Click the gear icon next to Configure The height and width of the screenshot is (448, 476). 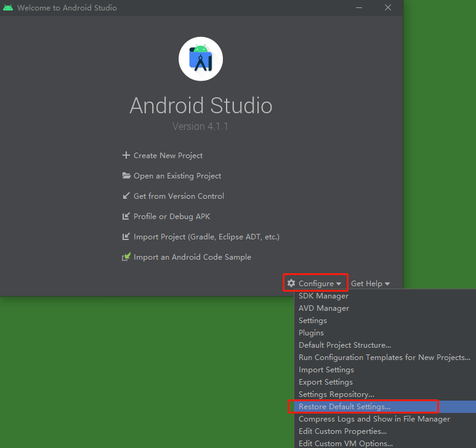[291, 283]
